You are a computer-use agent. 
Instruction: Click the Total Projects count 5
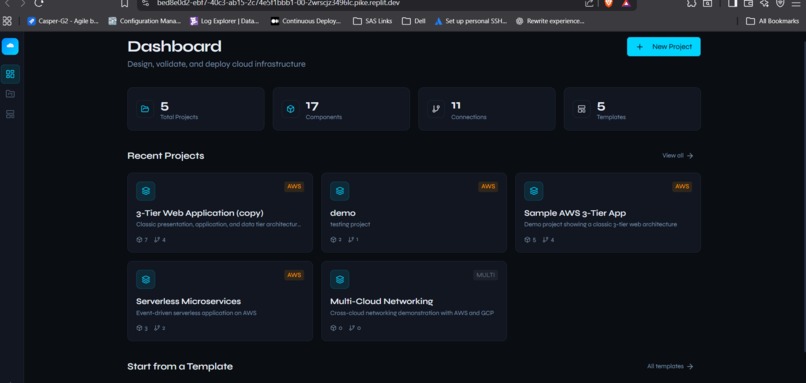pyautogui.click(x=164, y=106)
